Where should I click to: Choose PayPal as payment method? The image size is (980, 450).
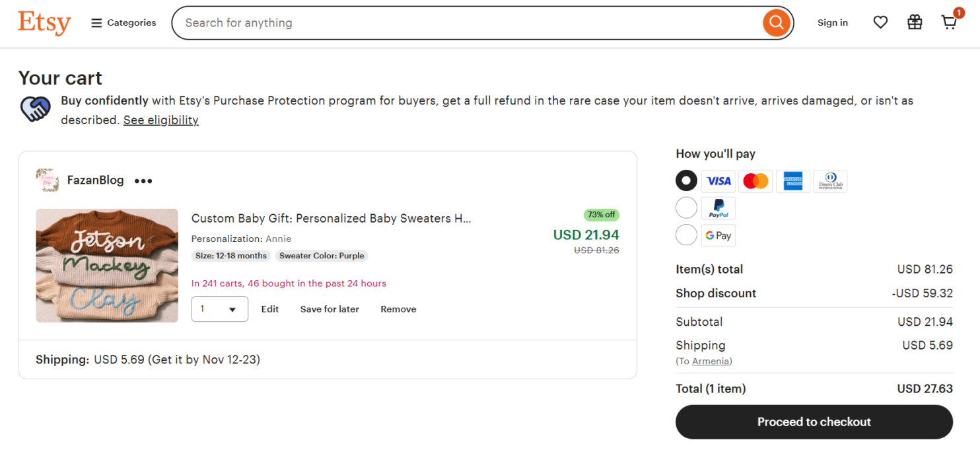point(686,207)
